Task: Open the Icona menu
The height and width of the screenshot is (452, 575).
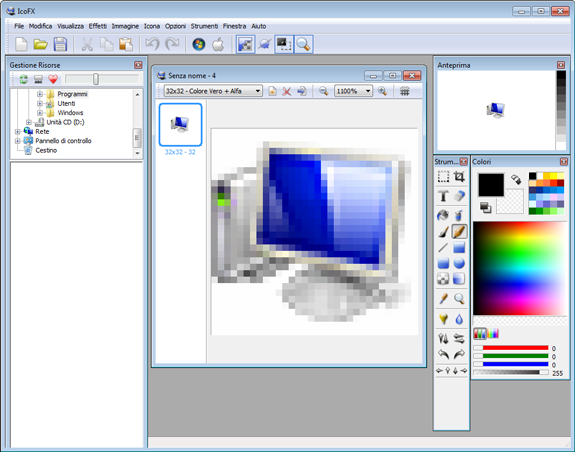Action: [152, 26]
